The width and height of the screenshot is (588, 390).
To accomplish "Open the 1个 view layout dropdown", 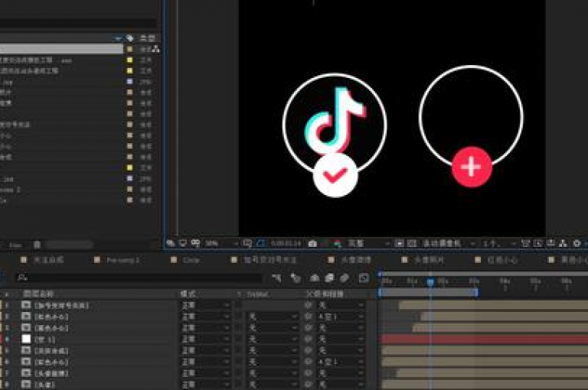I will coord(498,243).
